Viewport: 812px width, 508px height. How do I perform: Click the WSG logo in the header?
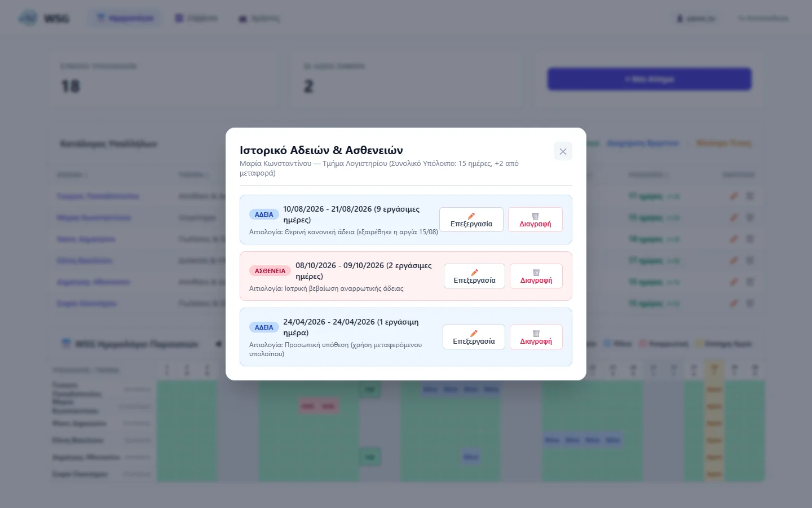click(x=44, y=18)
